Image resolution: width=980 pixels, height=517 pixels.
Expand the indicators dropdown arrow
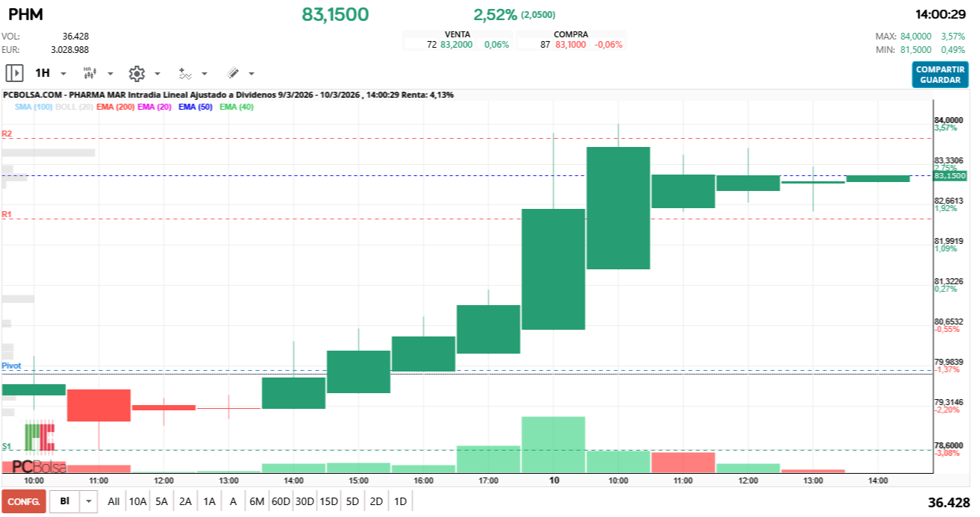coord(205,74)
